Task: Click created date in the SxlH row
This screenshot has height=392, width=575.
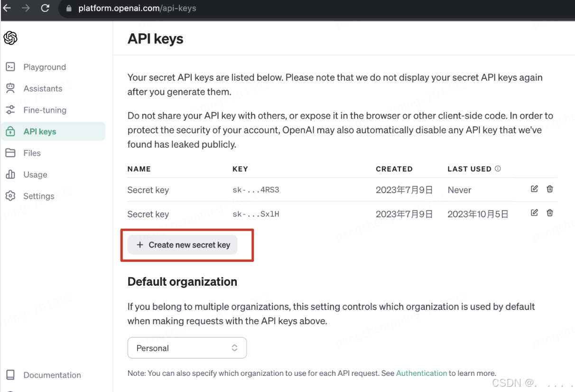Action: 404,214
